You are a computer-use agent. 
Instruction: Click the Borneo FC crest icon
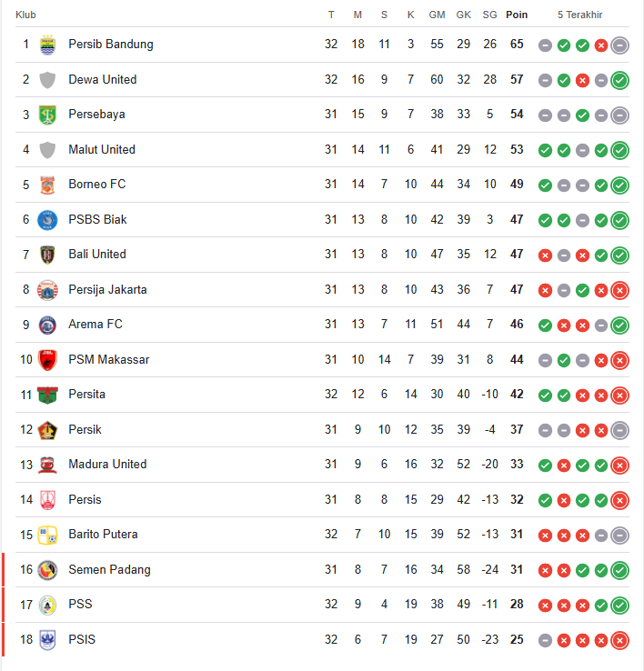[x=47, y=185]
